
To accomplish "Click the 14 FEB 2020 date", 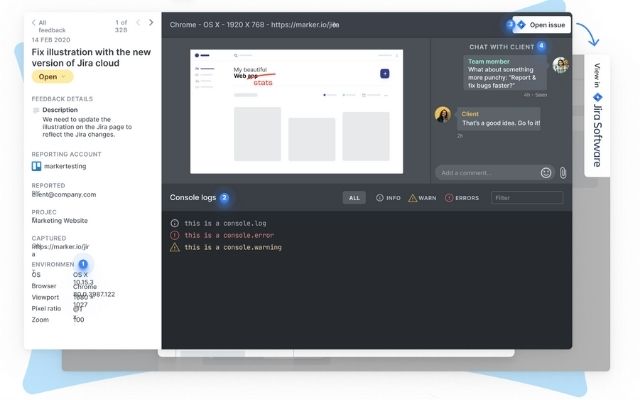I will coord(51,40).
